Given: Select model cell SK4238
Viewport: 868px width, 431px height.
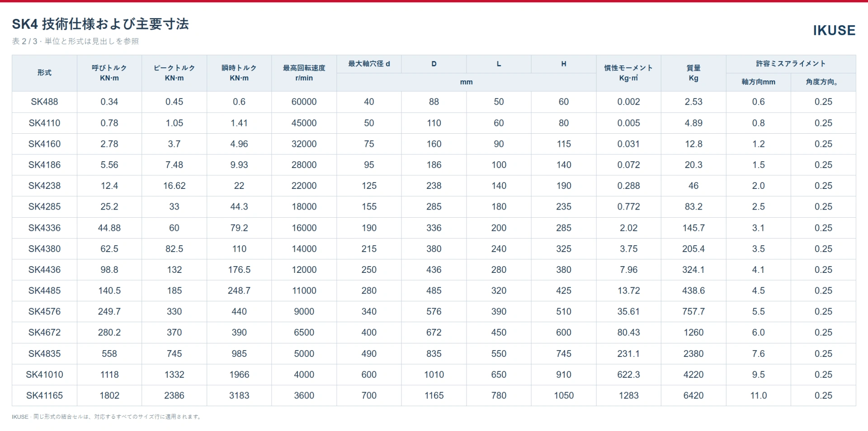Looking at the screenshot, I should (44, 186).
